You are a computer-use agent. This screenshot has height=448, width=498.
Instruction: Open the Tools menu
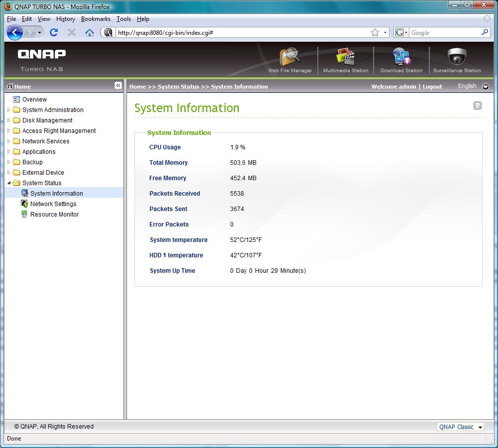[x=124, y=19]
